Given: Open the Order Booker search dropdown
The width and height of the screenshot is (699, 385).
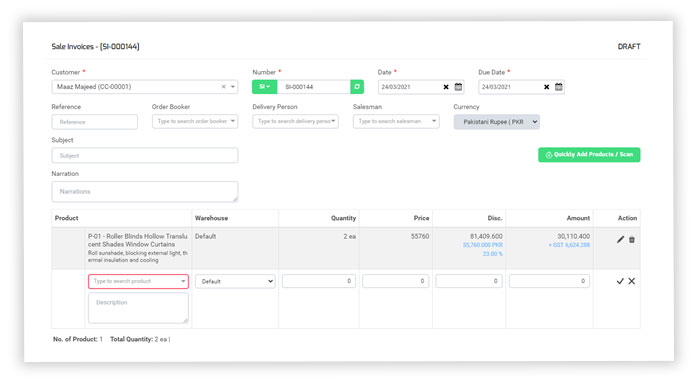Looking at the screenshot, I should [x=195, y=121].
